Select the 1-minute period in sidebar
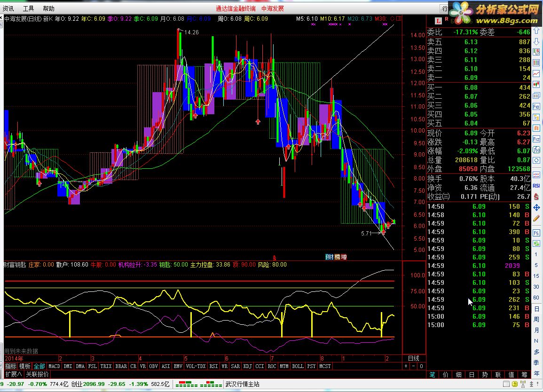This screenshot has height=392, width=543. click(536, 255)
